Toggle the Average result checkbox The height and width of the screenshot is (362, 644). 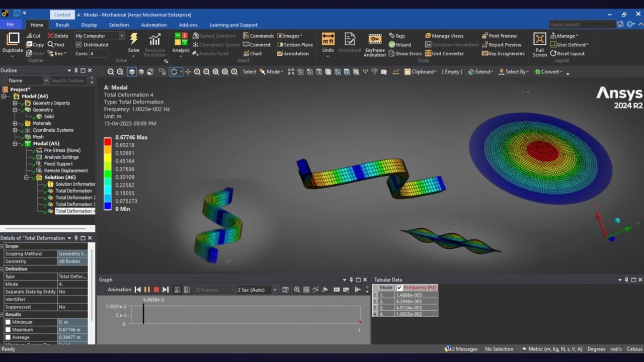(x=8, y=337)
